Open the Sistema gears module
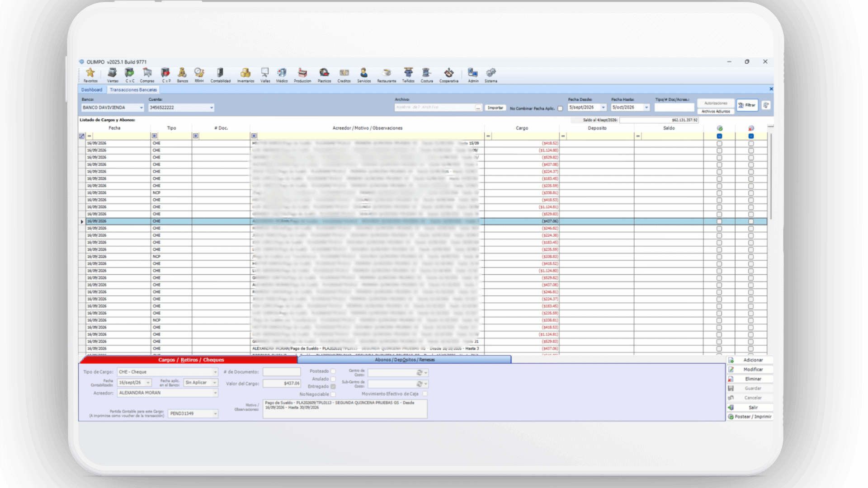 click(x=491, y=75)
